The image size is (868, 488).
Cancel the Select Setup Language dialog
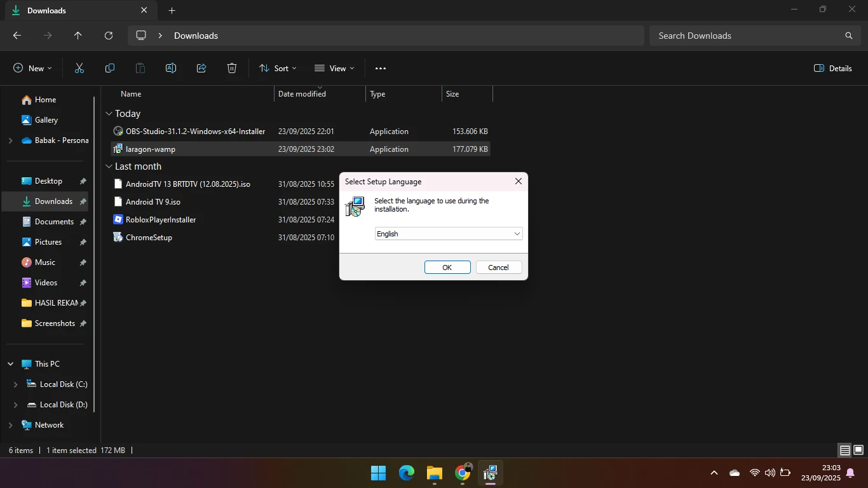(499, 268)
